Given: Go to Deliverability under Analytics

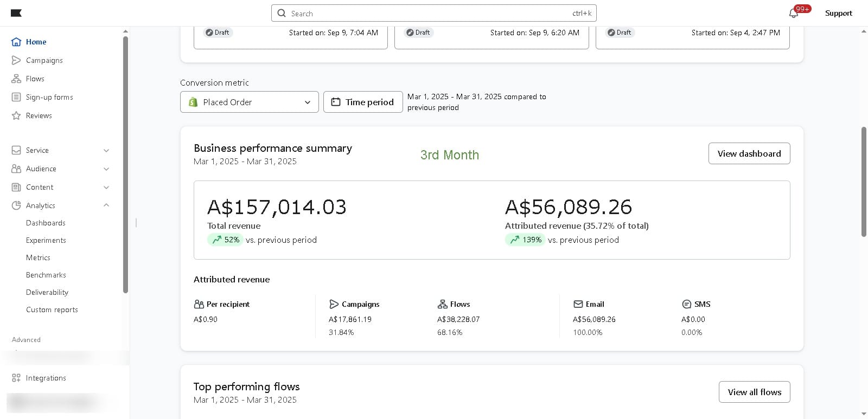Looking at the screenshot, I should (47, 292).
